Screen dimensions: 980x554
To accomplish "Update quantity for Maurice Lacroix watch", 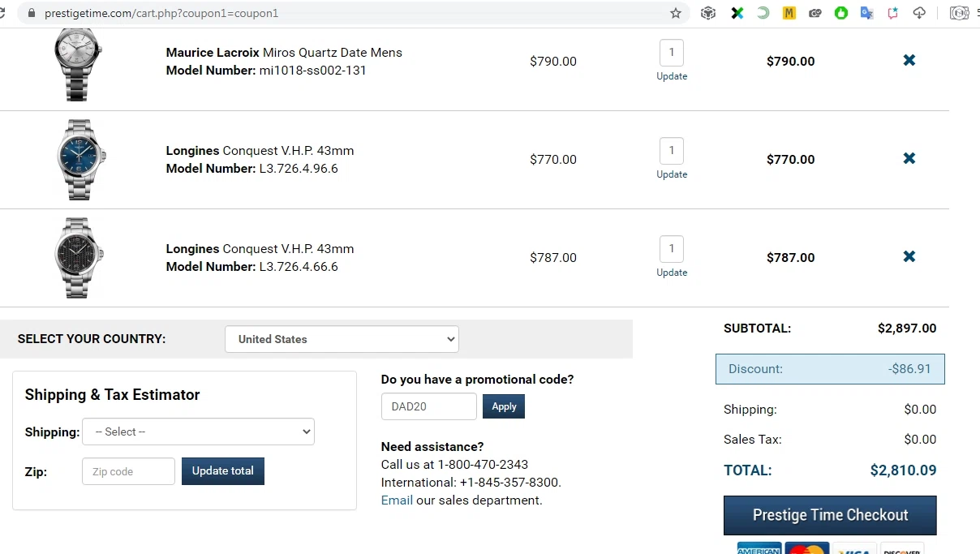I will point(672,76).
